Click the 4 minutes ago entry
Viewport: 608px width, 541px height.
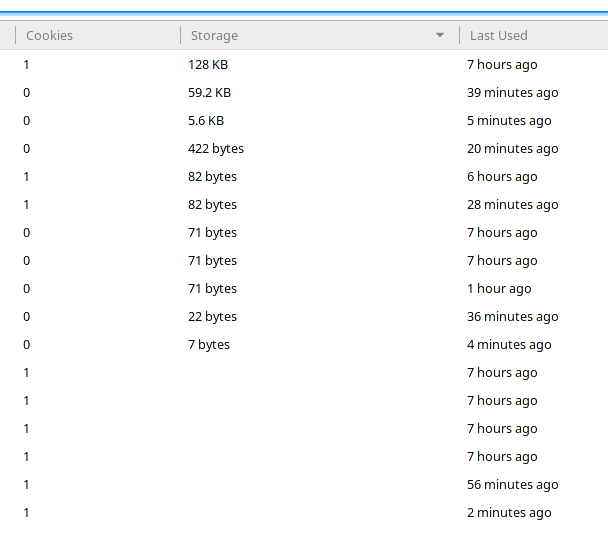[x=509, y=344]
